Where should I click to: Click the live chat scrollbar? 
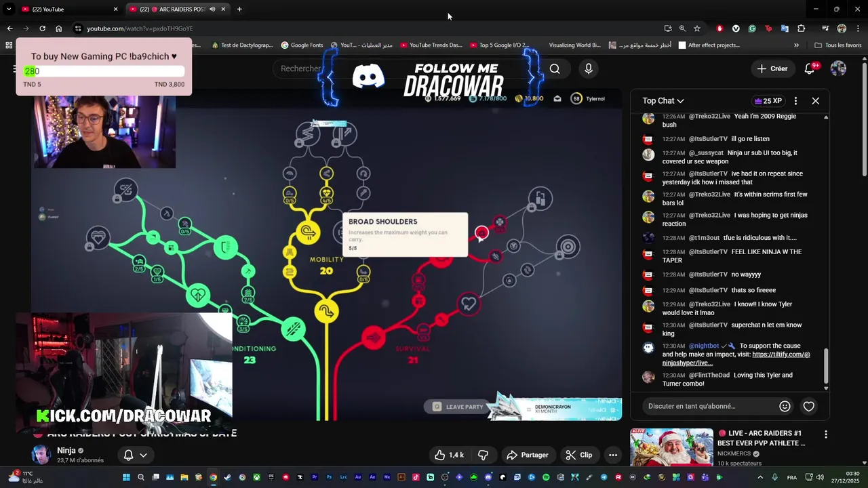826,365
